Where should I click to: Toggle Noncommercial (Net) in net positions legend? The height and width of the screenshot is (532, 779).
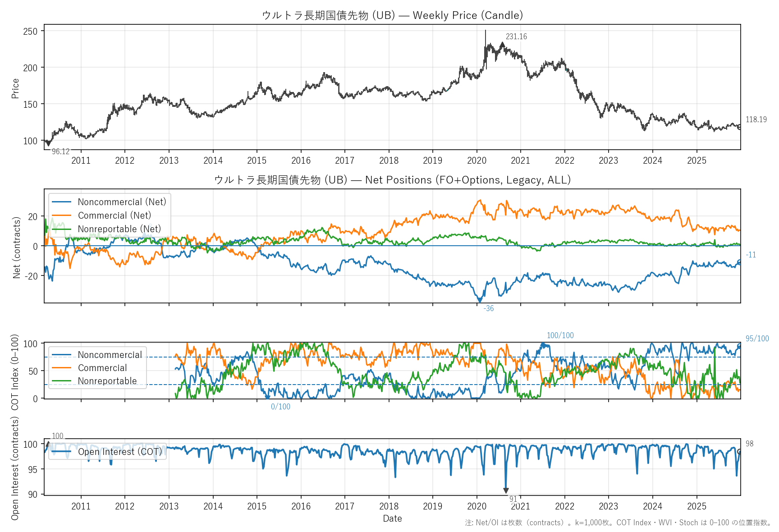(122, 202)
